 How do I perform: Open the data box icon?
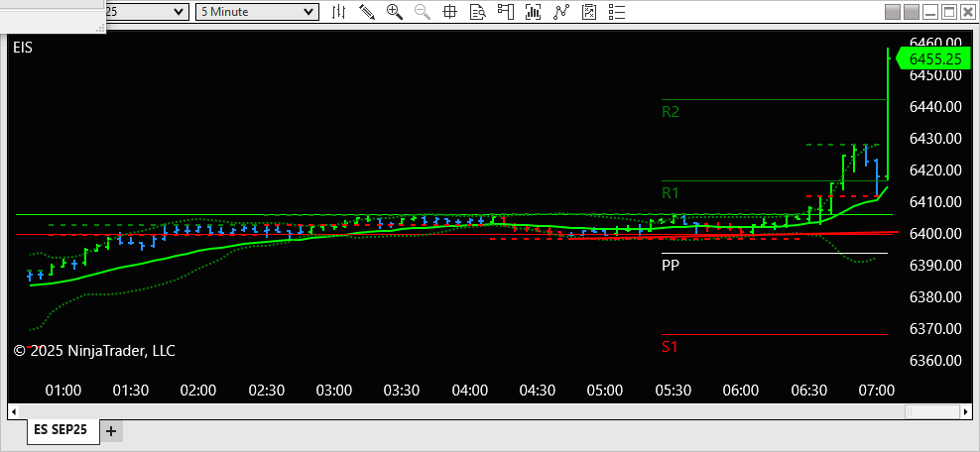[x=477, y=11]
